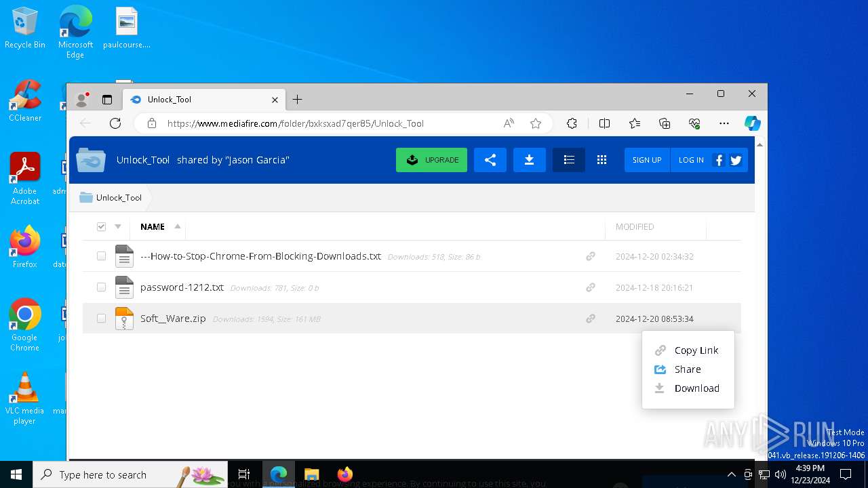Open Collections in Edge toolbar
The width and height of the screenshot is (868, 488).
tap(665, 123)
